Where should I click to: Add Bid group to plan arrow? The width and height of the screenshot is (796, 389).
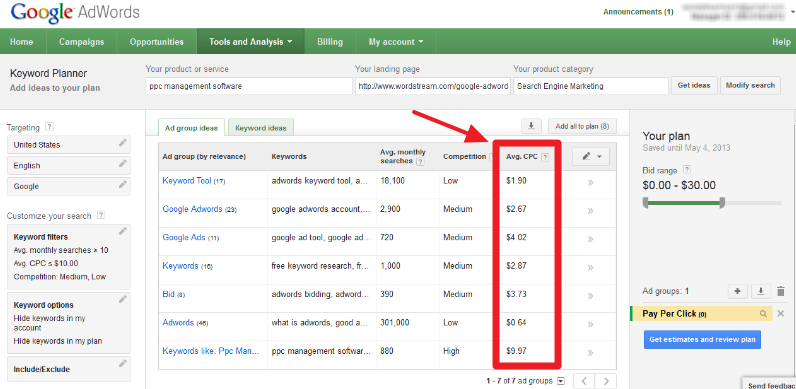tap(590, 296)
